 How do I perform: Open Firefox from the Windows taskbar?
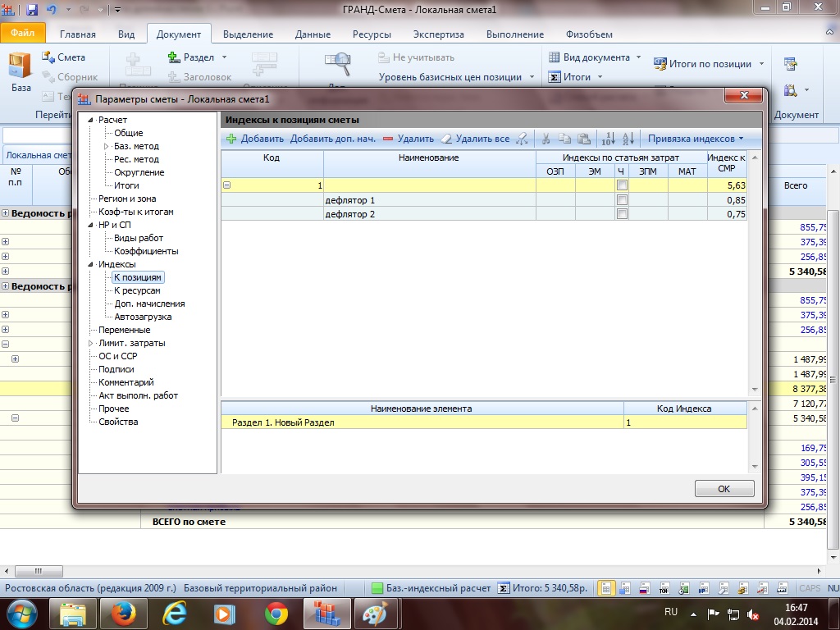click(x=122, y=614)
